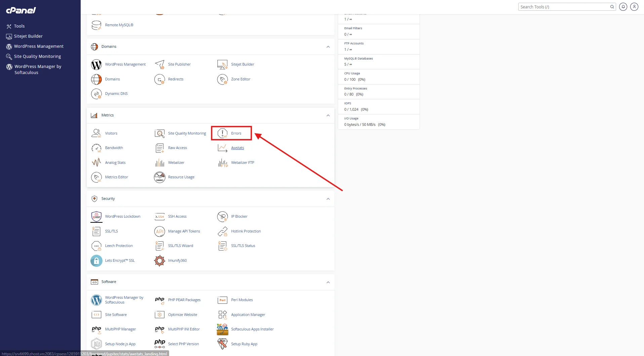The height and width of the screenshot is (356, 644).
Task: Click the Resource Usage gauge icon
Action: pos(160,177)
